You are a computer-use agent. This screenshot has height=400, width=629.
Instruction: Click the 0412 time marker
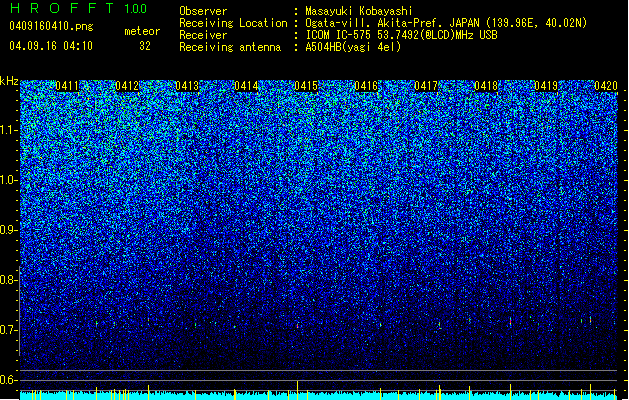pos(127,86)
